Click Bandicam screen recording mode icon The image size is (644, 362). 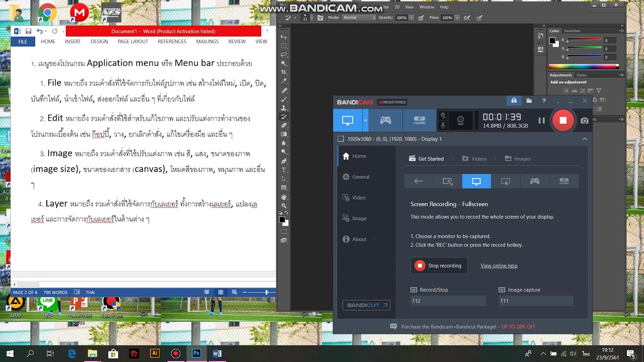tap(348, 120)
